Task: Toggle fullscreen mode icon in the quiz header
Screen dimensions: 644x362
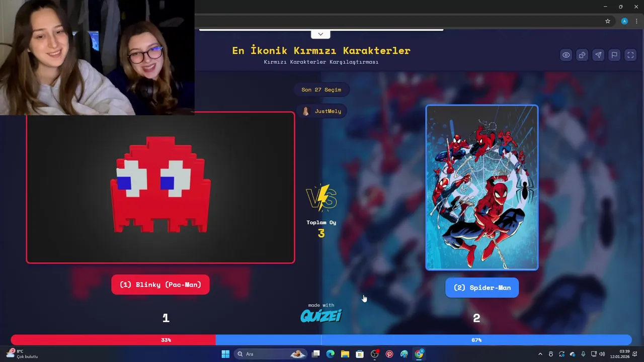Action: pos(630,55)
